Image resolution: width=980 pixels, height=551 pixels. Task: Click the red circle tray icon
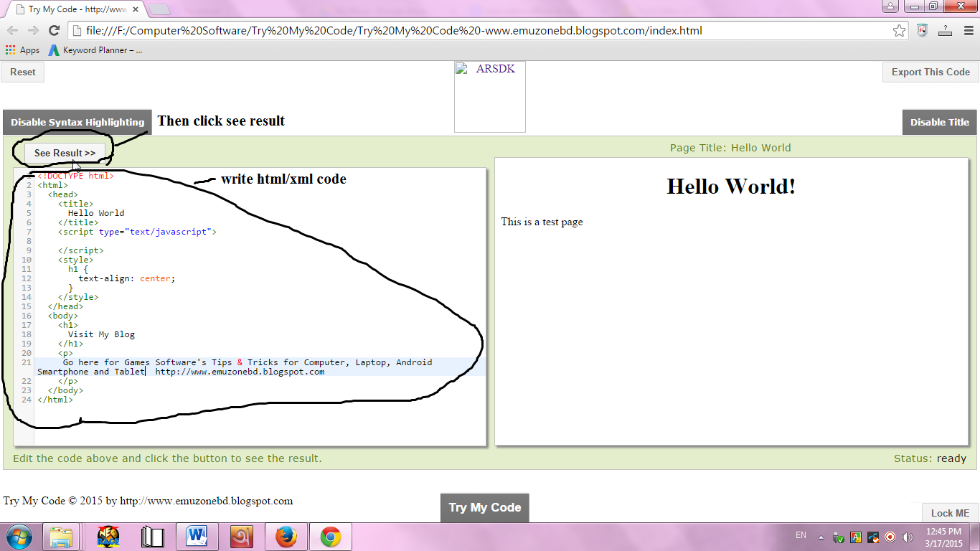[x=890, y=537]
